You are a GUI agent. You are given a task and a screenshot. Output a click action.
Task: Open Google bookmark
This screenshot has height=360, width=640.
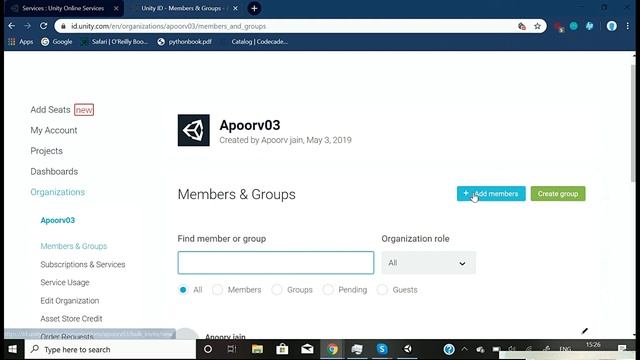tap(57, 42)
